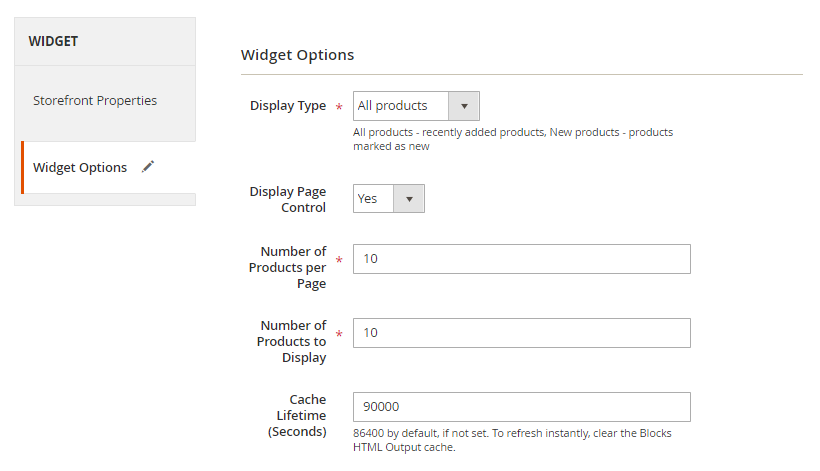This screenshot has width=820, height=471.
Task: Click the Number of Products to Display label
Action: (288, 341)
